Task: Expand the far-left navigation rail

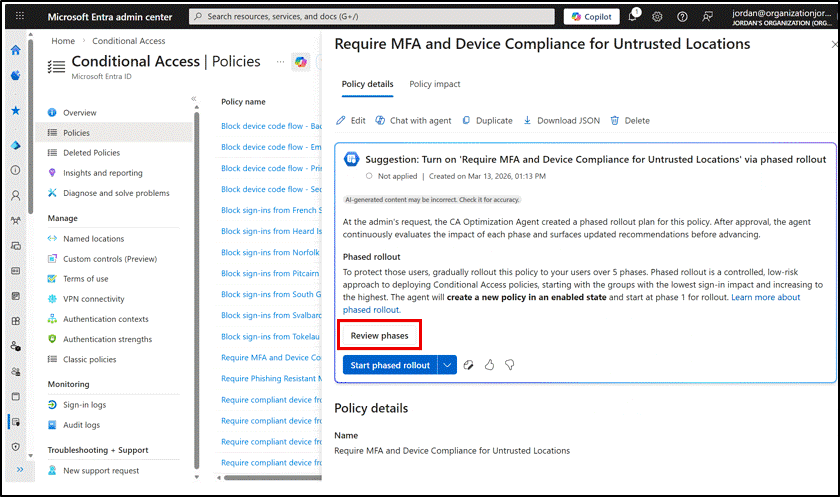Action: tap(15, 470)
